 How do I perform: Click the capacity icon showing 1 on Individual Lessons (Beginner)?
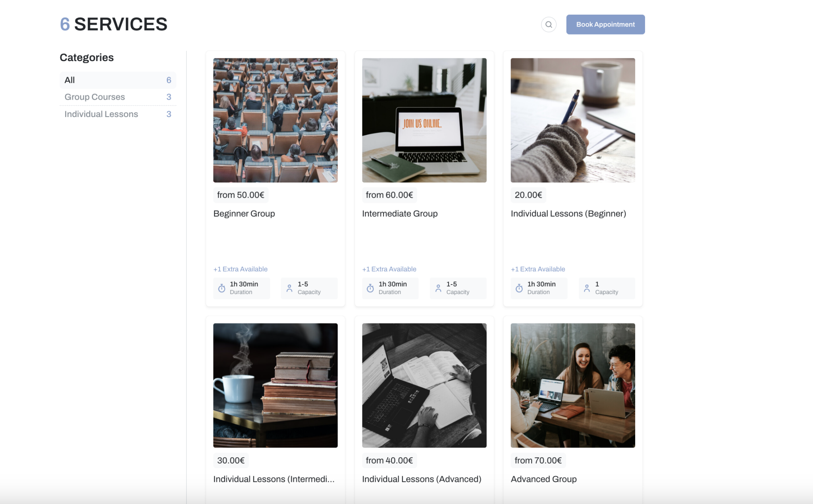587,288
